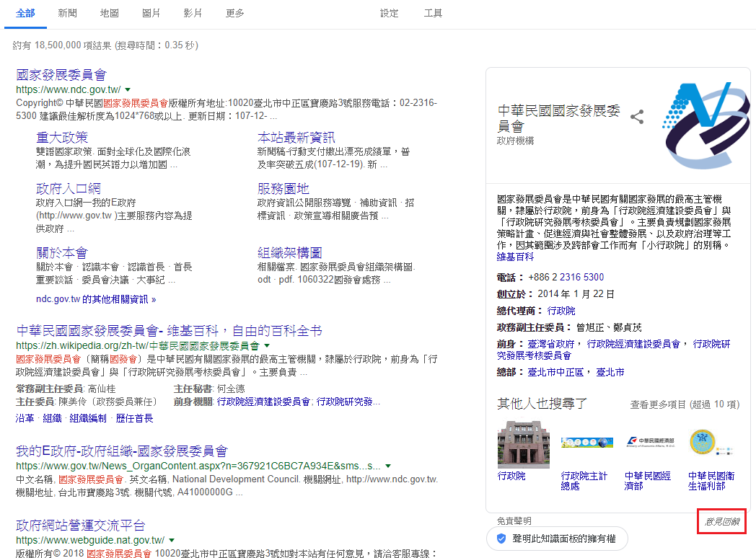Click the 意見回饋 feedback link
Screen dimensions: 756x558
pos(722,521)
